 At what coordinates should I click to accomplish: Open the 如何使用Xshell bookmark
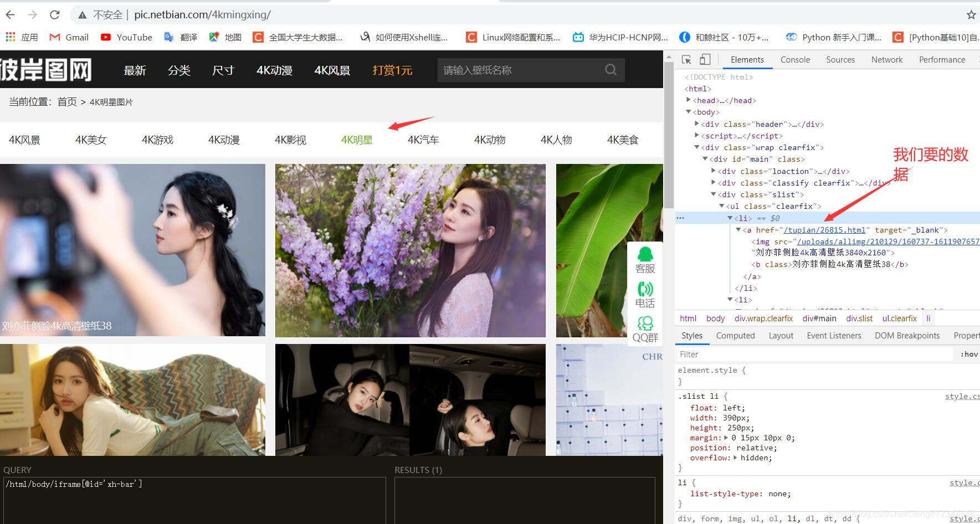click(x=404, y=37)
